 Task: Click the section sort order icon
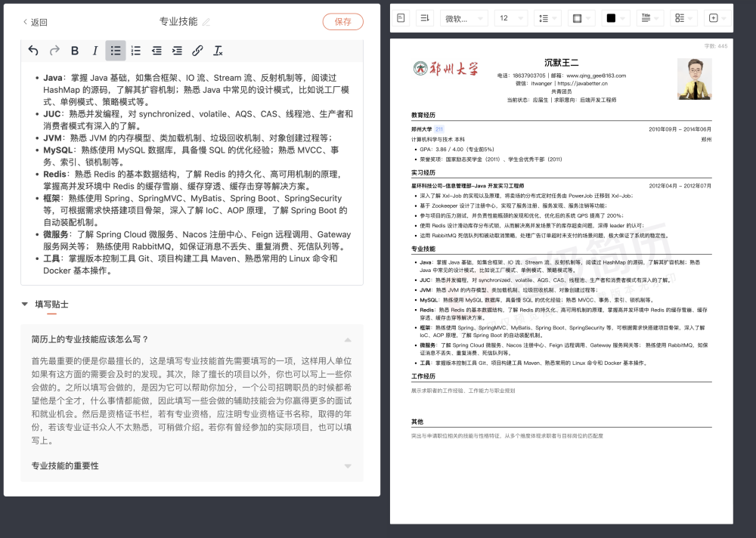(x=424, y=17)
